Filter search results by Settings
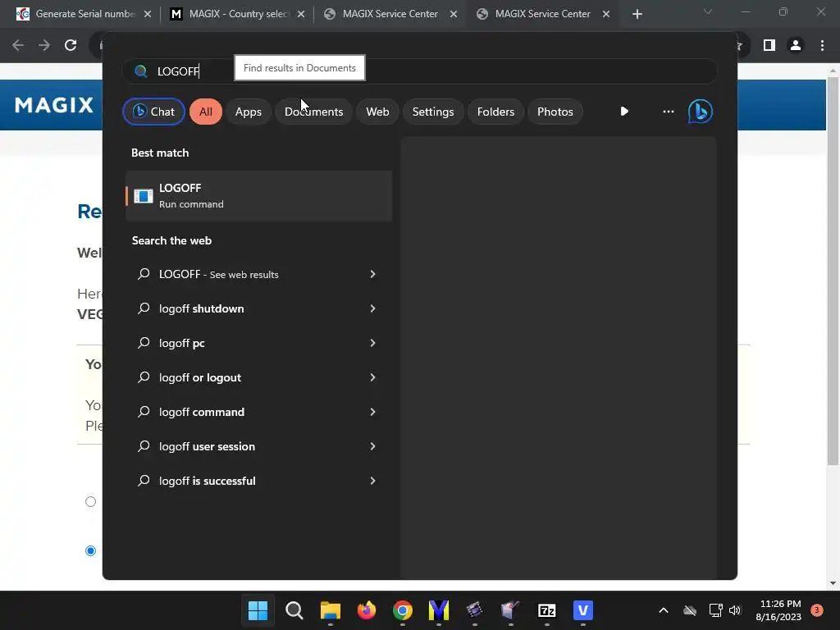Image resolution: width=840 pixels, height=630 pixels. (433, 112)
